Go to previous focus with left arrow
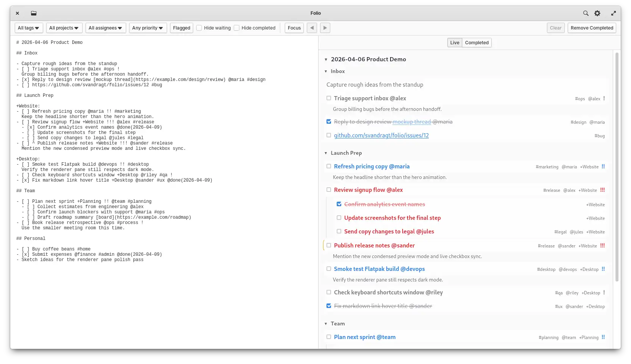The height and width of the screenshot is (364, 631). 312,28
